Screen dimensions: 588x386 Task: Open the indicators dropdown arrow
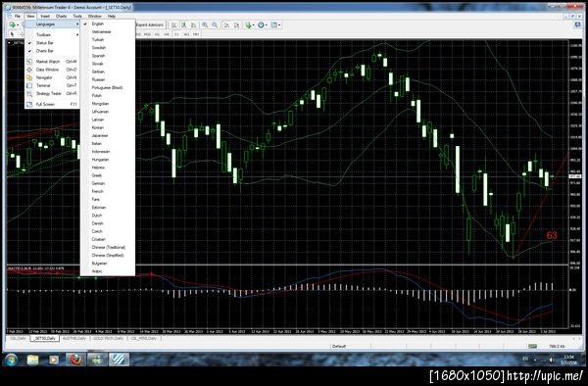(254, 25)
